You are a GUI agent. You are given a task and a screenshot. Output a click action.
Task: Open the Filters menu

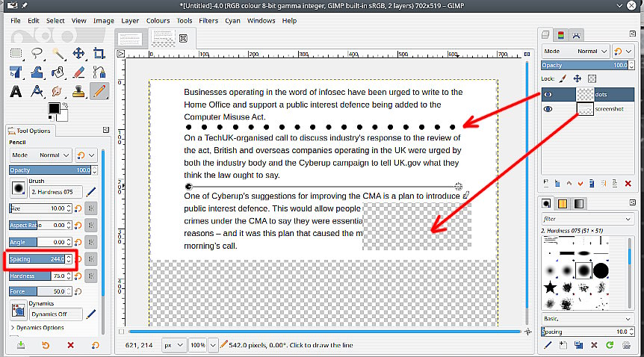[x=208, y=21]
